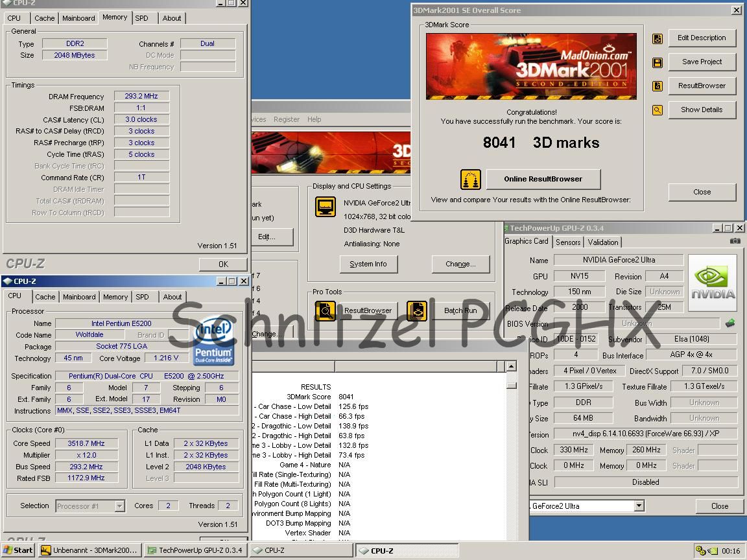Image resolution: width=747 pixels, height=560 pixels.
Task: Click the Edit... button in 3DMark window
Action: pos(272,237)
